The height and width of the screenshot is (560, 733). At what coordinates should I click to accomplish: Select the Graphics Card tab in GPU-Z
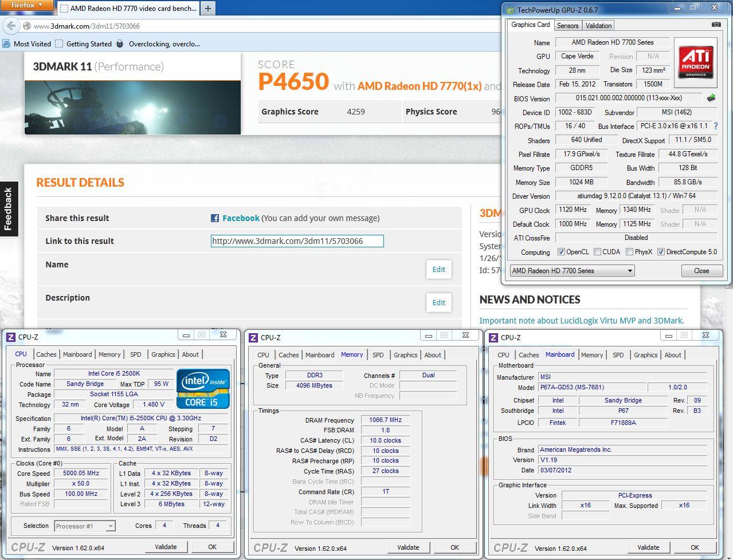pyautogui.click(x=530, y=25)
